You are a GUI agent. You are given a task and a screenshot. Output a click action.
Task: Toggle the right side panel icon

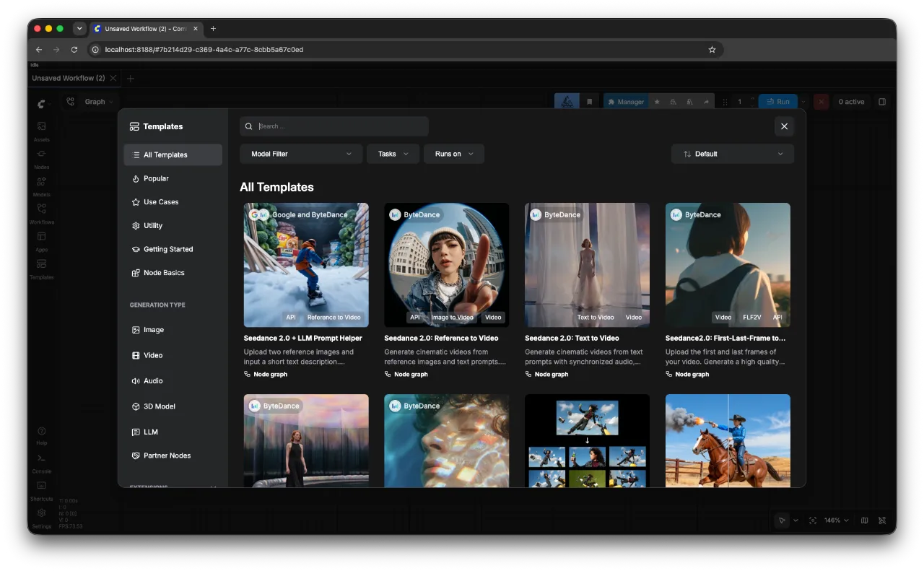tap(882, 102)
